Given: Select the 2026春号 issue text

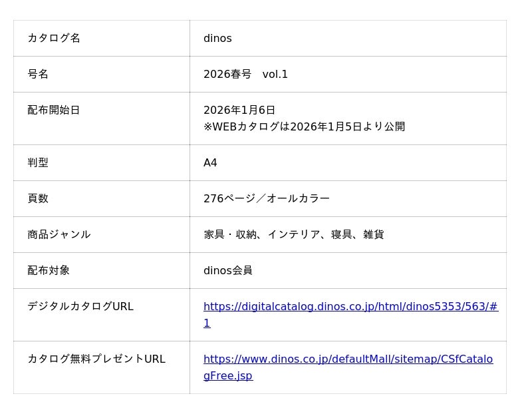Looking at the screenshot, I should [227, 74].
